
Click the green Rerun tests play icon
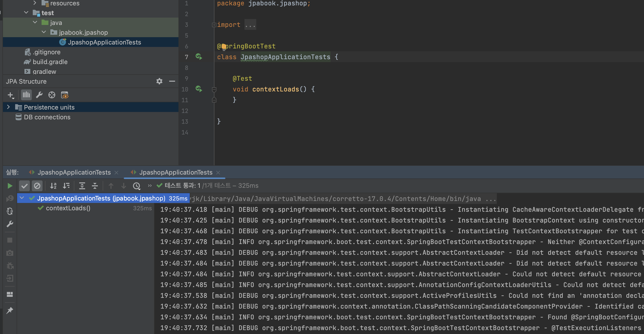click(10, 186)
